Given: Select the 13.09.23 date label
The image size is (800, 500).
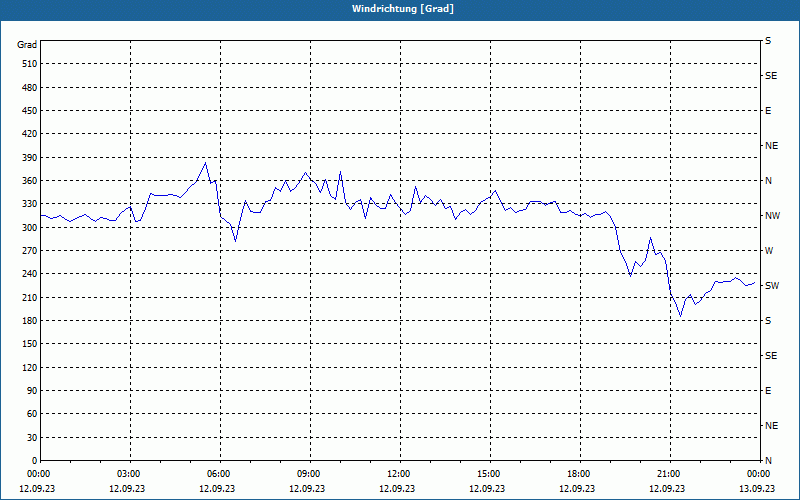Looking at the screenshot, I should click(x=757, y=488).
